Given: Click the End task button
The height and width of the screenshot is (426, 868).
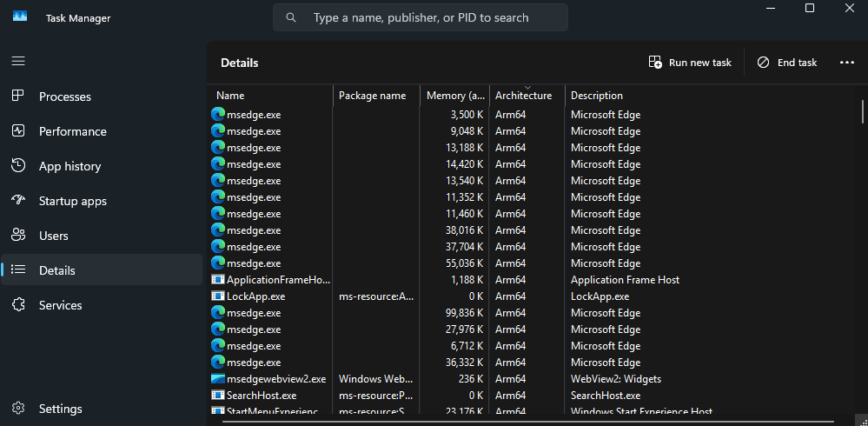Looking at the screenshot, I should point(786,63).
